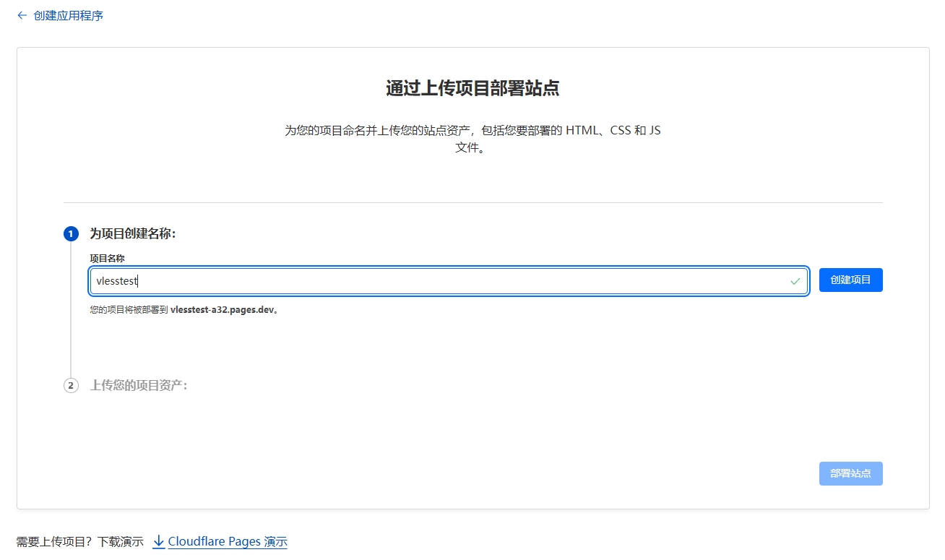945x560 pixels.
Task: Click the green checkmark in the name field
Action: click(x=795, y=280)
